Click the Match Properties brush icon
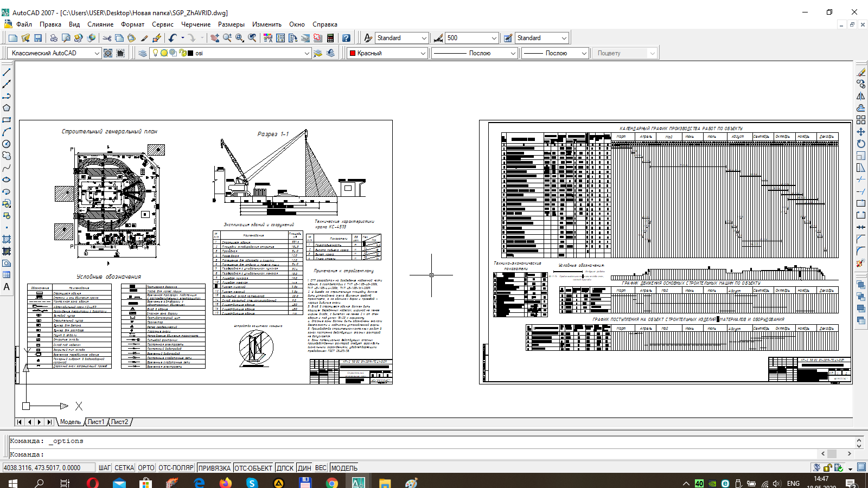 [x=144, y=38]
